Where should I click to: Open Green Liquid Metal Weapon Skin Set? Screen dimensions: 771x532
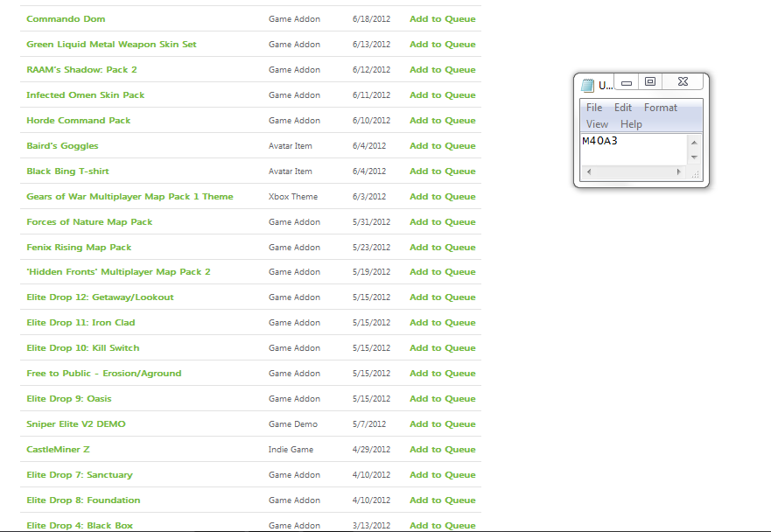point(111,45)
